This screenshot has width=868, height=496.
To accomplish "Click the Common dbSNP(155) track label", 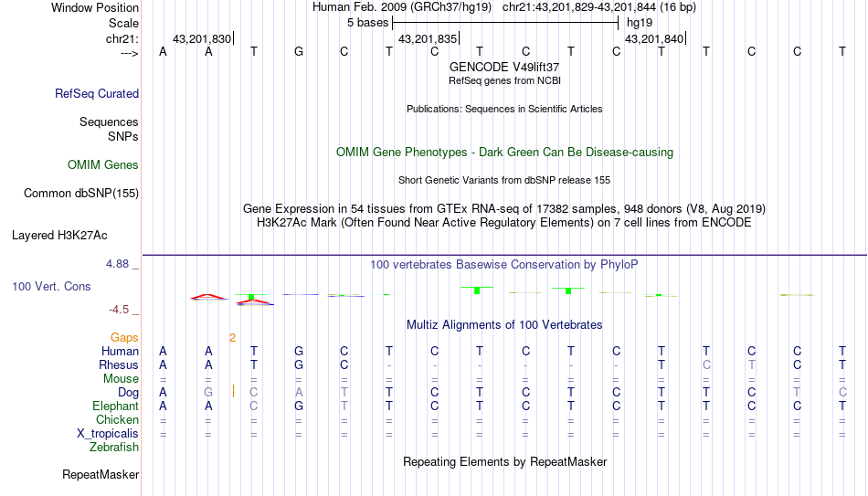I will click(81, 194).
